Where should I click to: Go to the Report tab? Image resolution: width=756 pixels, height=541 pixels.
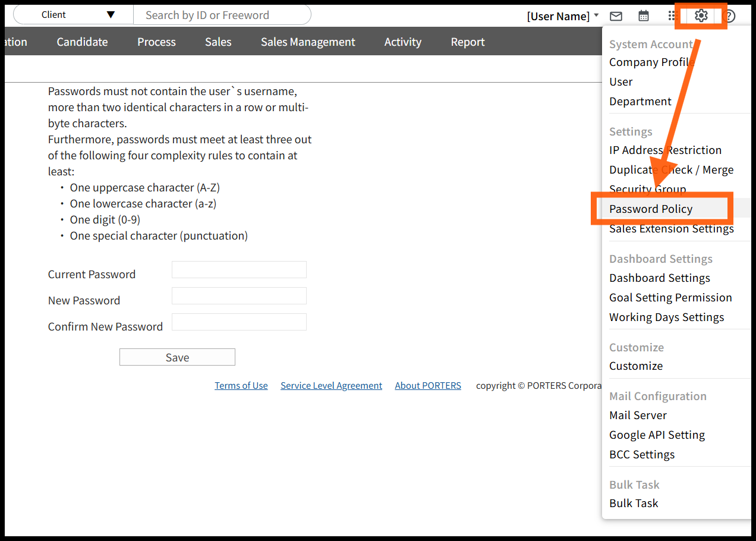click(x=468, y=42)
